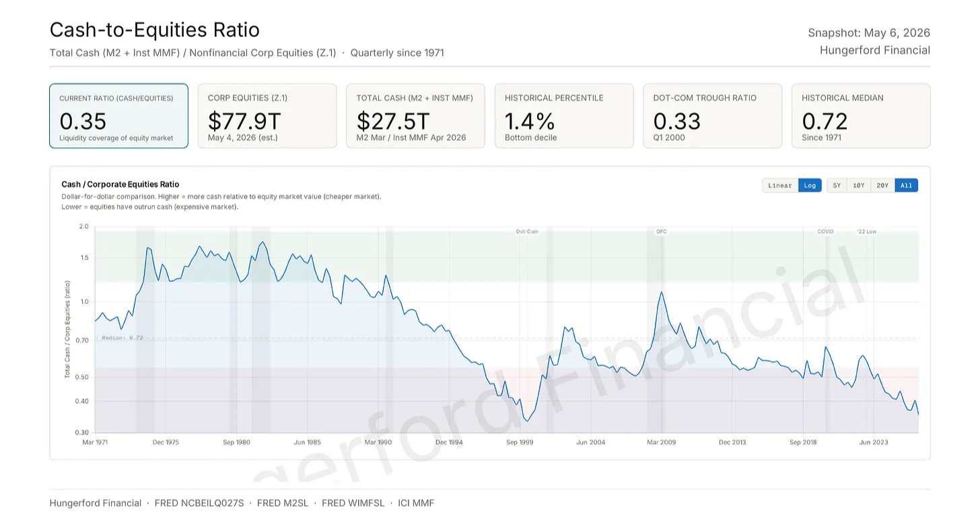Screen dimensions: 980x524
Task: Click the 1.5 y-axis tick label
Action: tap(83, 258)
